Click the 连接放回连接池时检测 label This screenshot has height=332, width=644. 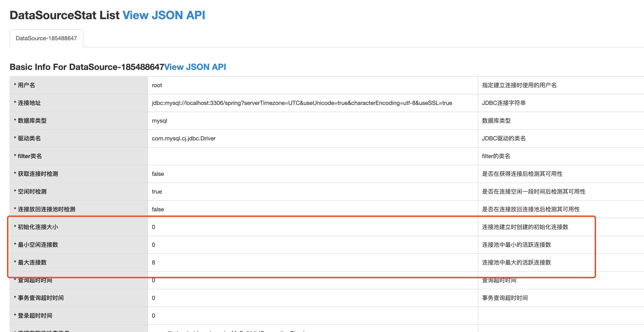tap(45, 210)
